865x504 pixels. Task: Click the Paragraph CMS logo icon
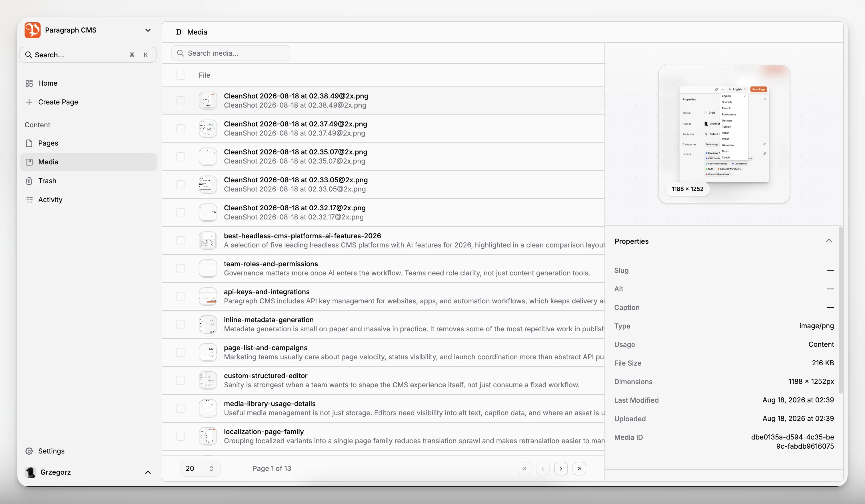point(33,30)
